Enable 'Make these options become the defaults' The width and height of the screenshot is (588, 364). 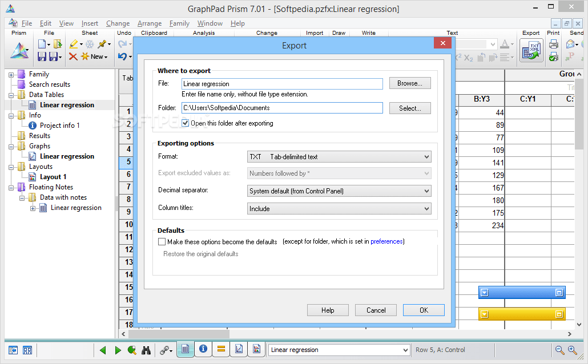tap(162, 241)
